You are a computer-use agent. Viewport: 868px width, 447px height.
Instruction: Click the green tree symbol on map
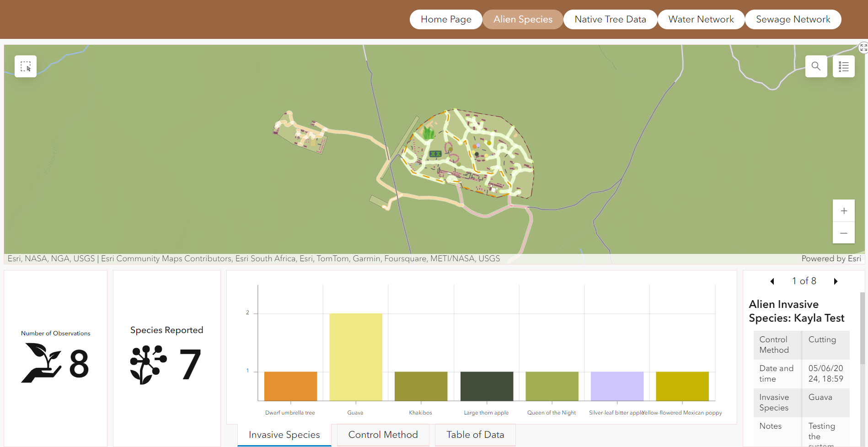428,133
